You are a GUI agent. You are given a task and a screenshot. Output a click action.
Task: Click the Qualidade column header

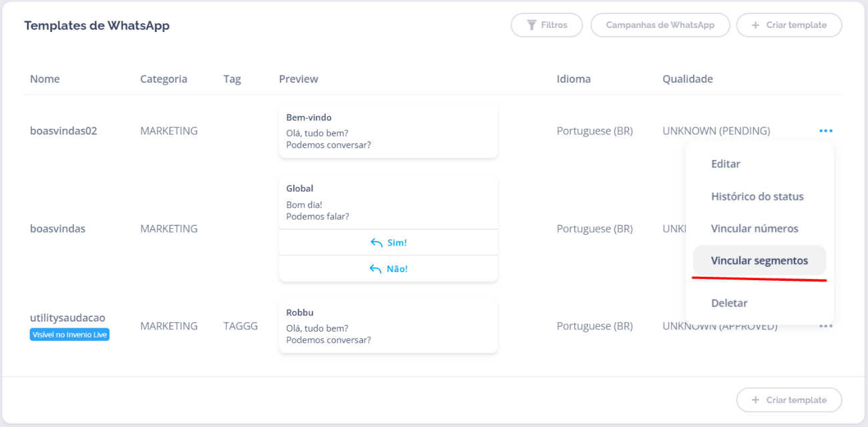click(687, 79)
